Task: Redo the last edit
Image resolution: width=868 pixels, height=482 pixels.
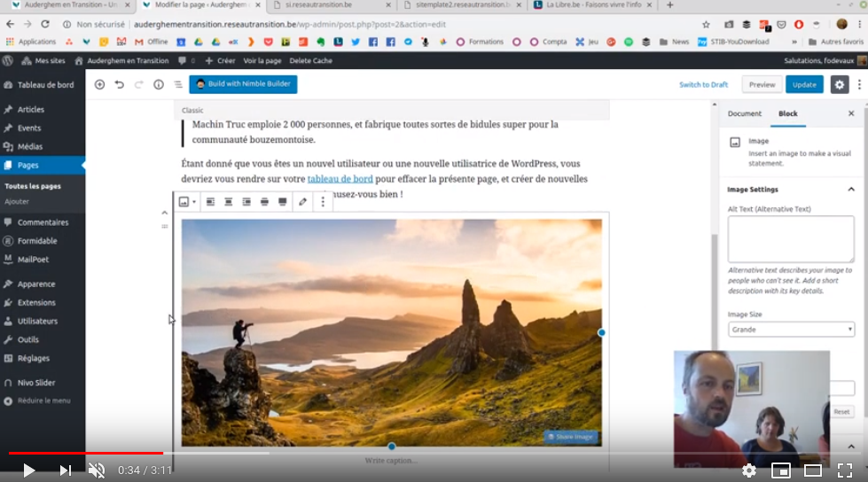Action: click(139, 85)
